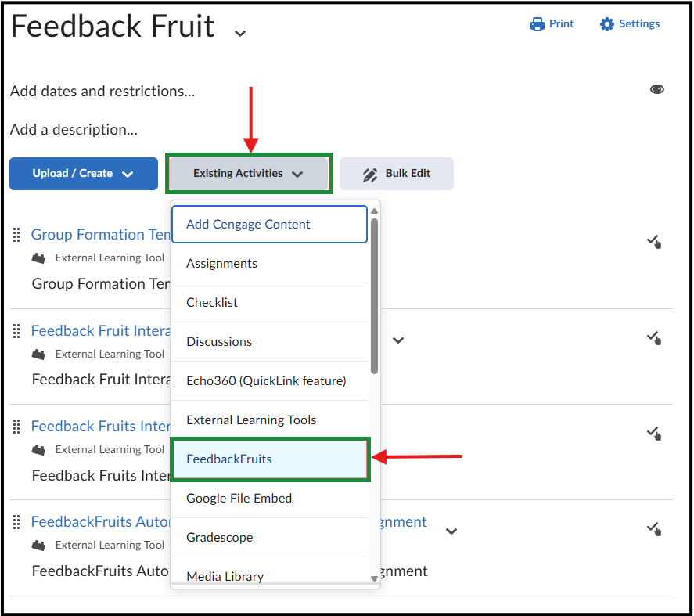Viewport: 694px width, 616px height.
Task: Toggle completion tracking on Feedback Fruit Interactive
Action: pos(654,338)
